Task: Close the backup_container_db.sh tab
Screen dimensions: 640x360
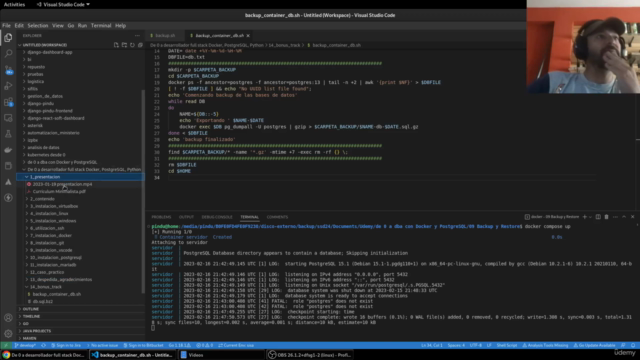Action: (x=248, y=36)
